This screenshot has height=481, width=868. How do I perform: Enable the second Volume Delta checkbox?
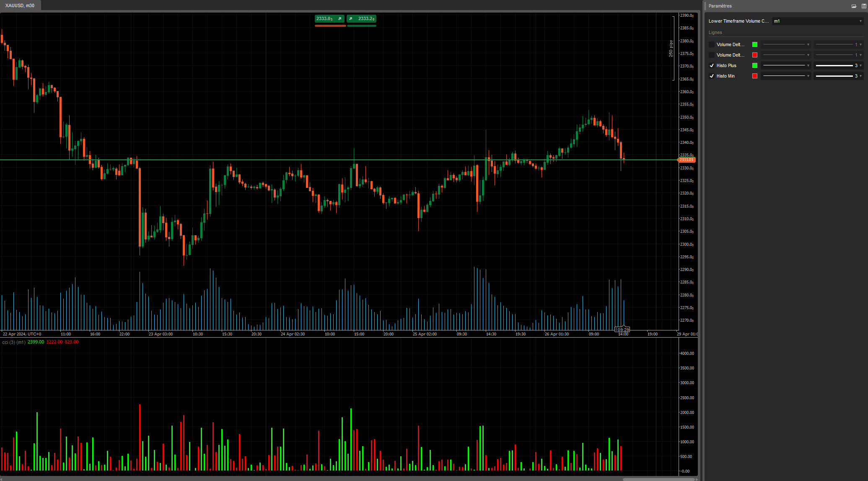[711, 55]
